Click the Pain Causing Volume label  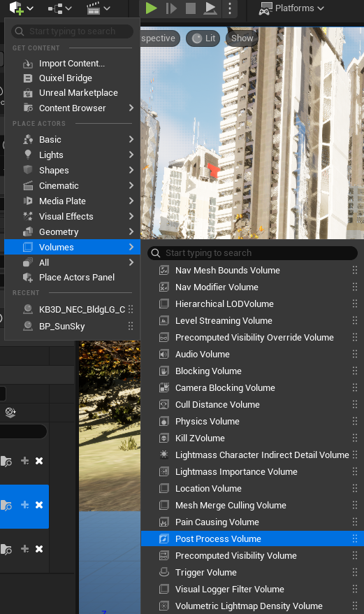tap(217, 522)
